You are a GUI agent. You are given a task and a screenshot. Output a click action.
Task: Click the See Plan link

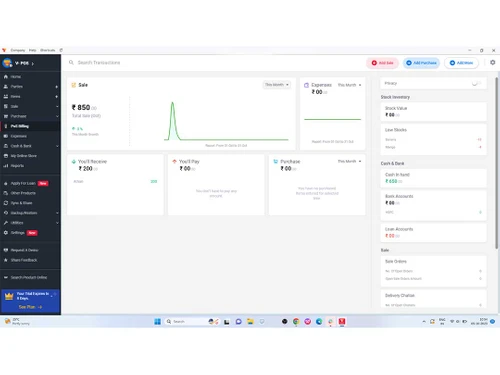pos(30,307)
